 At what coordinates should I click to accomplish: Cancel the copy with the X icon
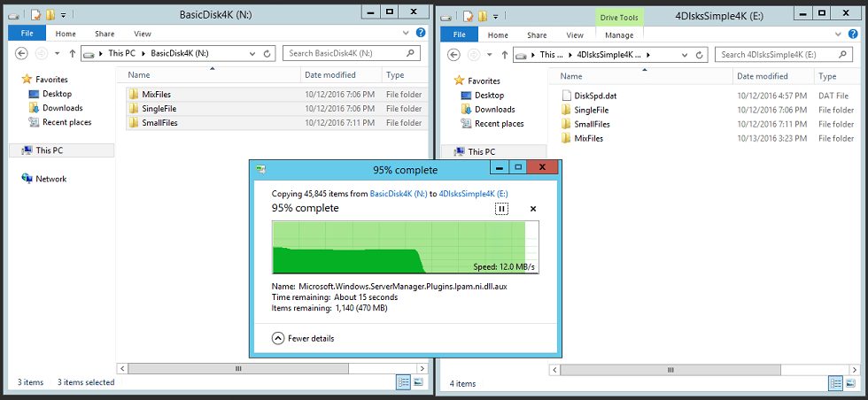coord(533,209)
